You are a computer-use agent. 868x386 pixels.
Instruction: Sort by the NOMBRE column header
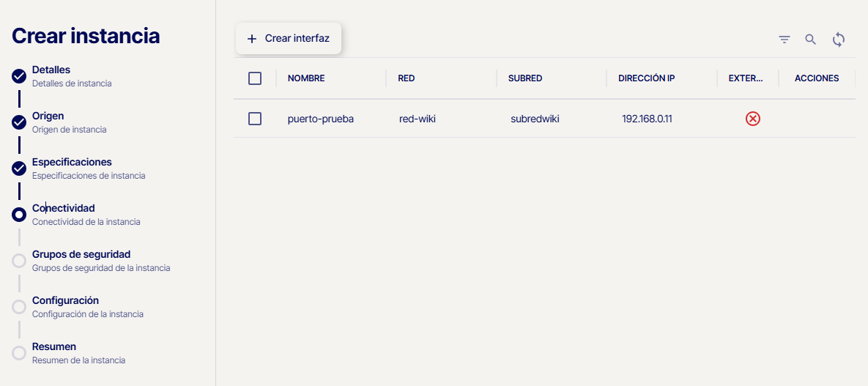coord(306,78)
